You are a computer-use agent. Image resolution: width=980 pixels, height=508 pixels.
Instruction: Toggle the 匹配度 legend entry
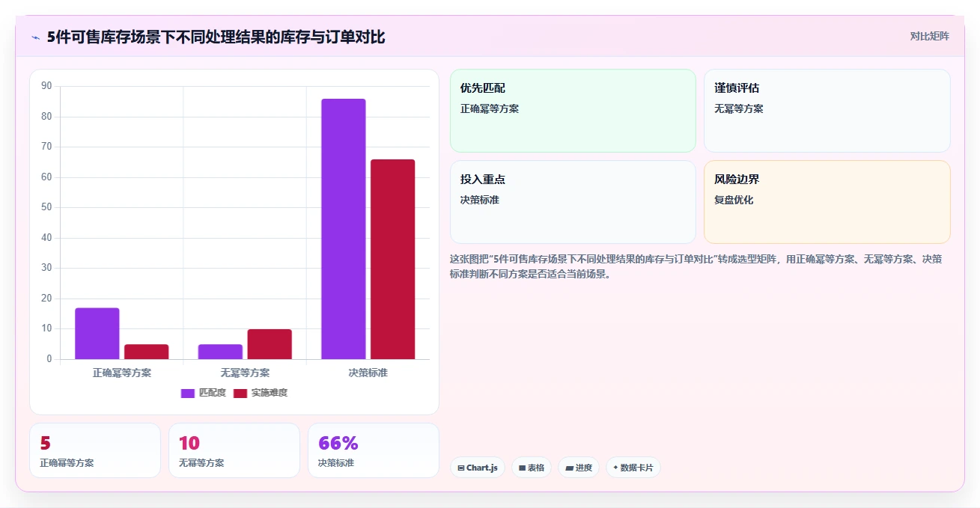point(203,393)
